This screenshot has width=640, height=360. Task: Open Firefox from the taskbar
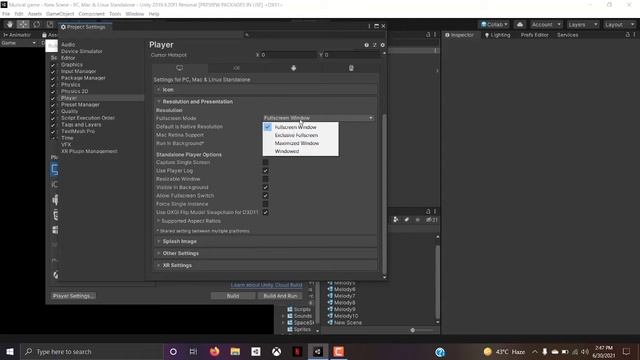pyautogui.click(x=214, y=351)
